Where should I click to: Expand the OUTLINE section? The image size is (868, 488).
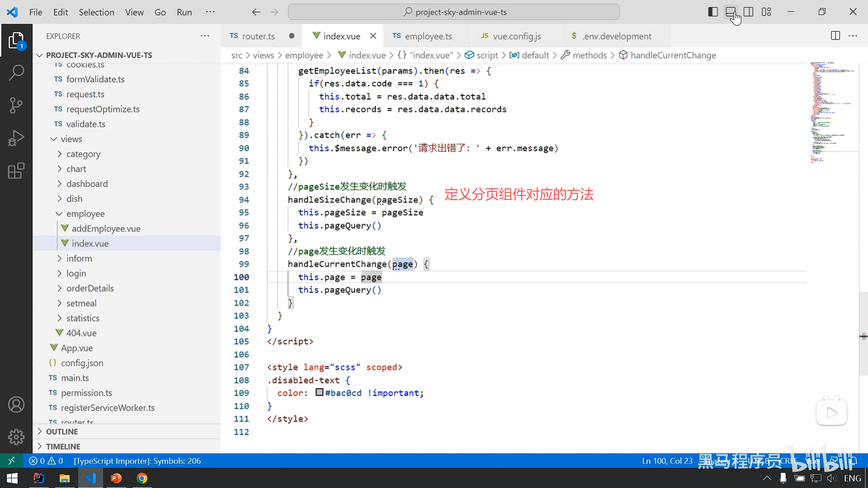pyautogui.click(x=62, y=432)
